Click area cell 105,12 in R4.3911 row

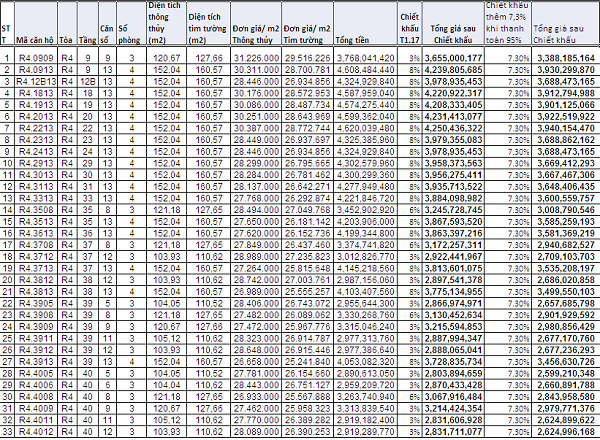point(166,338)
